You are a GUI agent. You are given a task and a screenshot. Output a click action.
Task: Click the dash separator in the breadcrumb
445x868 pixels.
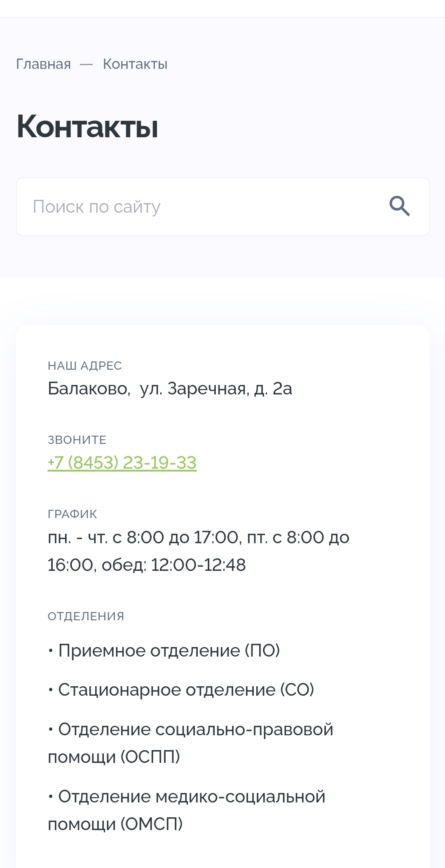pyautogui.click(x=87, y=64)
